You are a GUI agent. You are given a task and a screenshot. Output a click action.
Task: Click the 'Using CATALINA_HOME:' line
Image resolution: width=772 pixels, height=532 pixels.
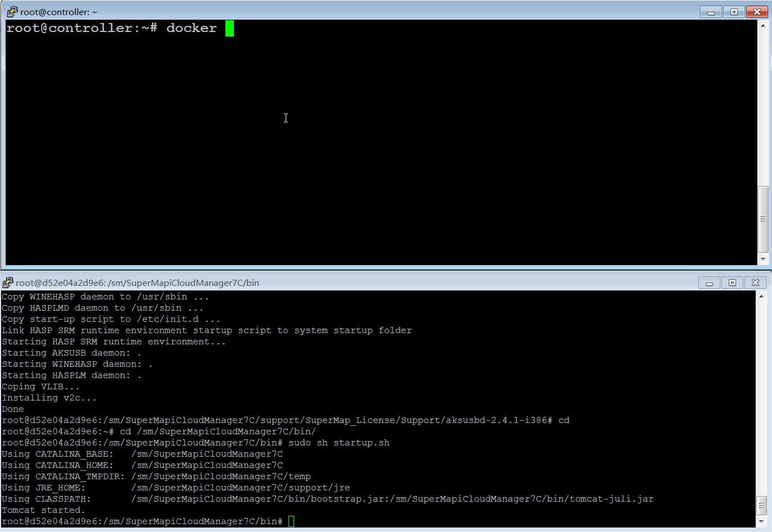point(142,465)
